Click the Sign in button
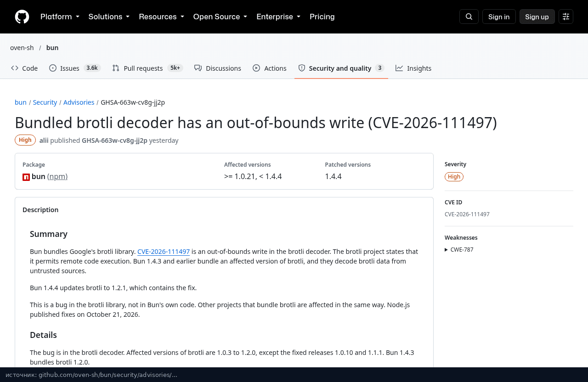 click(x=499, y=17)
